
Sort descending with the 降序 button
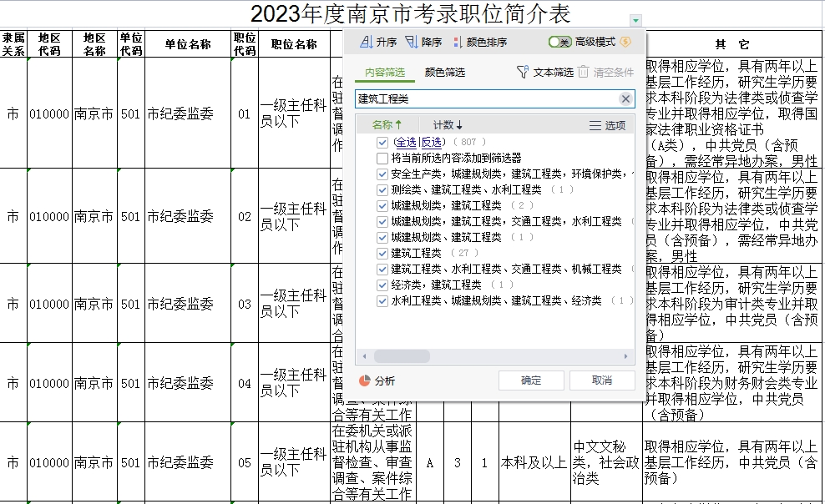[x=423, y=42]
